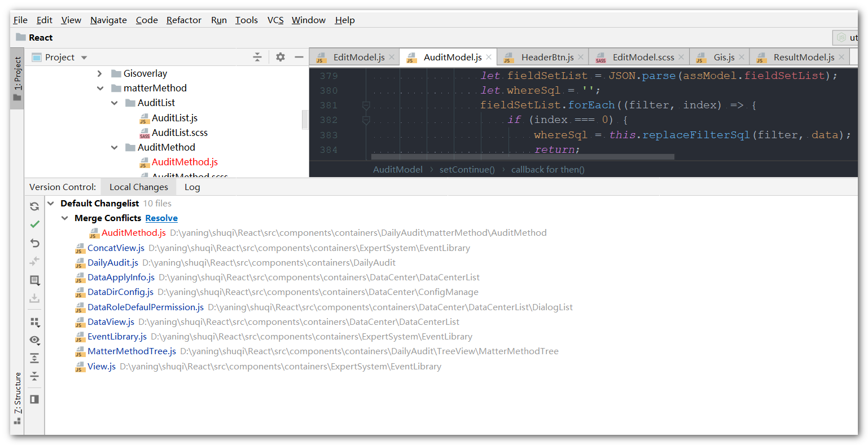This screenshot has width=868, height=445.
Task: Hide the Project panel with minus icon
Action: [299, 57]
